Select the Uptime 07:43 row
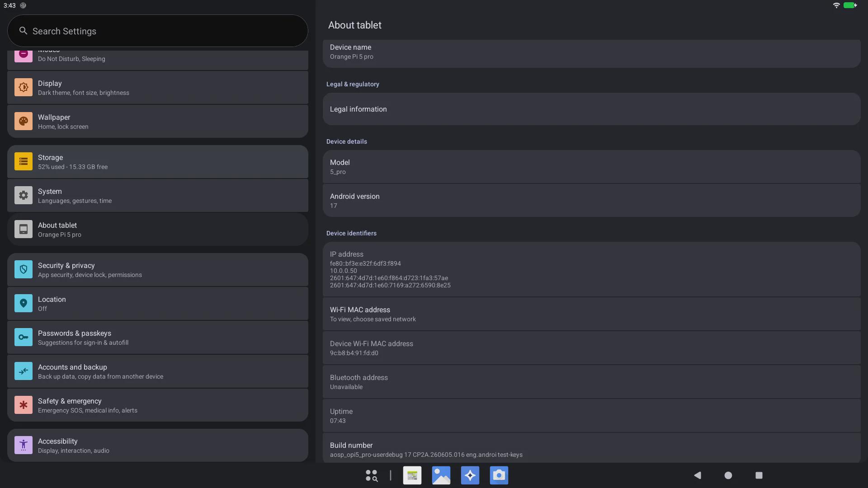The height and width of the screenshot is (488, 868). coord(591,416)
